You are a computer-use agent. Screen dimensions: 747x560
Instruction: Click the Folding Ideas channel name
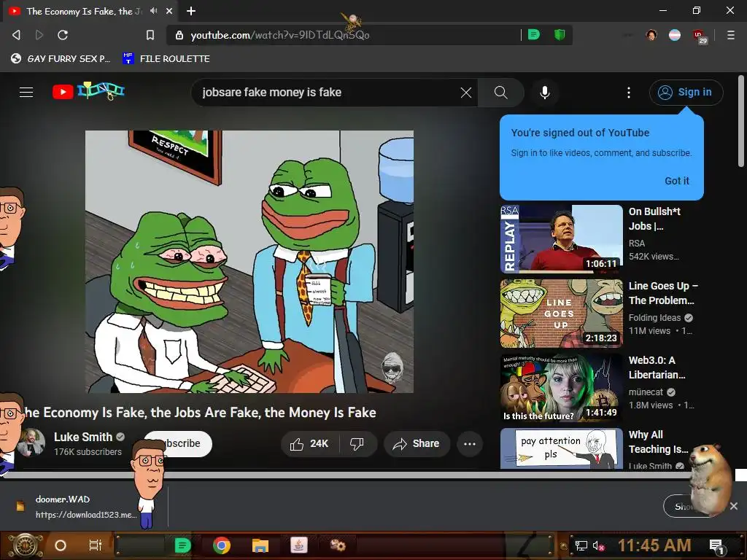(654, 318)
